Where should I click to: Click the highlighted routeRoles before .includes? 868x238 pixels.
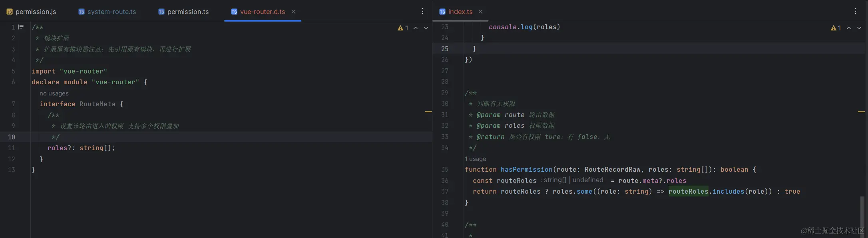[x=688, y=192]
